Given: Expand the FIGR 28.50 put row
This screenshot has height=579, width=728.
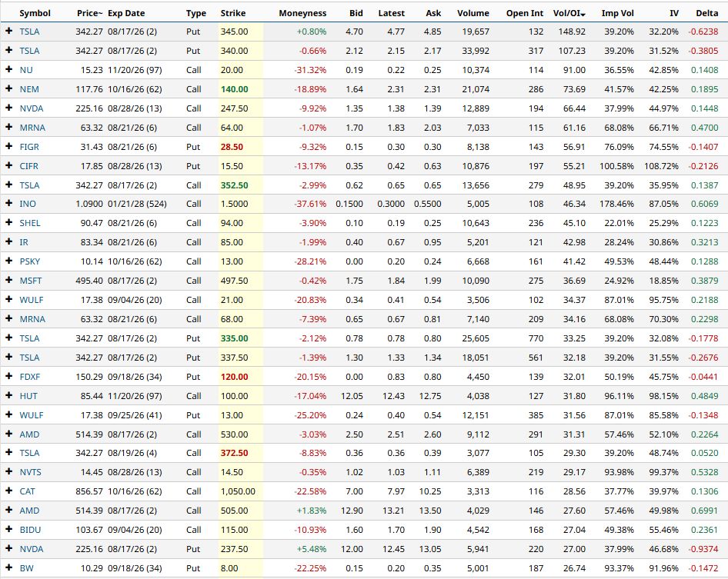Looking at the screenshot, I should [8, 147].
